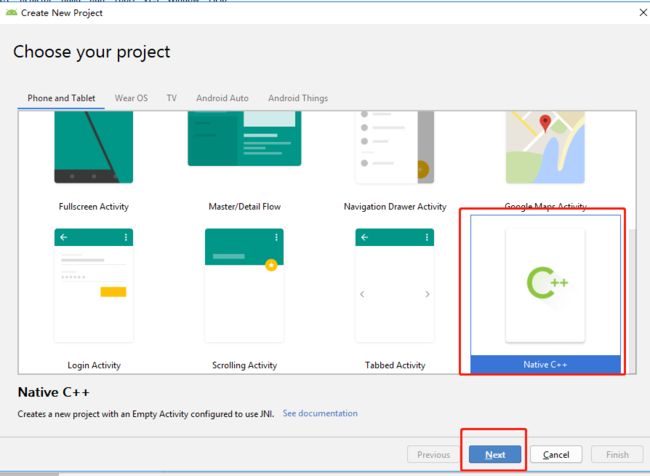Image resolution: width=650 pixels, height=476 pixels.
Task: Click the Fullscreen Activity label
Action: click(x=94, y=206)
